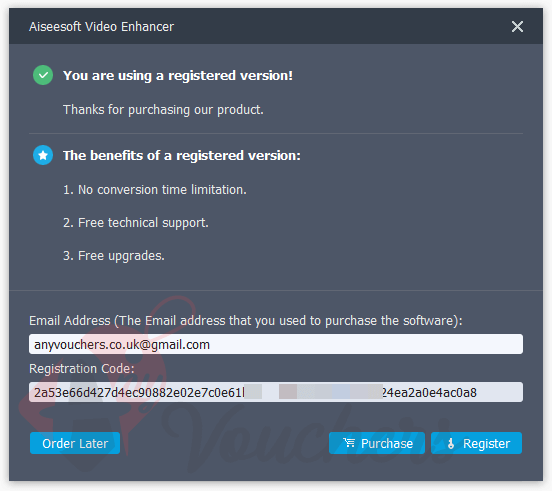This screenshot has width=552, height=491.
Task: Click the green checkmark registered icon
Action: [x=43, y=75]
